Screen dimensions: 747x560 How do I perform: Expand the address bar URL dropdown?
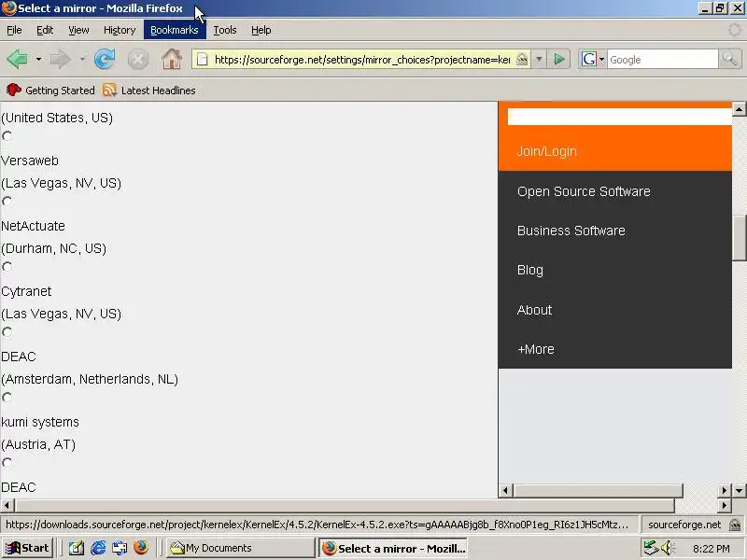(539, 60)
